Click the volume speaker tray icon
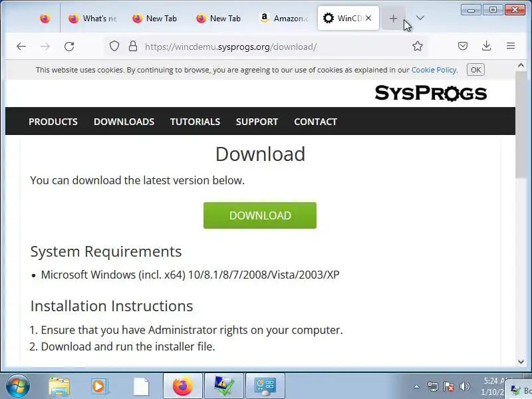This screenshot has width=532, height=399. [x=464, y=386]
